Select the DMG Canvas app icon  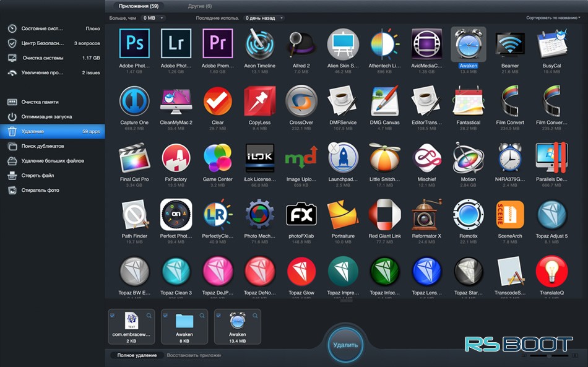click(x=384, y=101)
